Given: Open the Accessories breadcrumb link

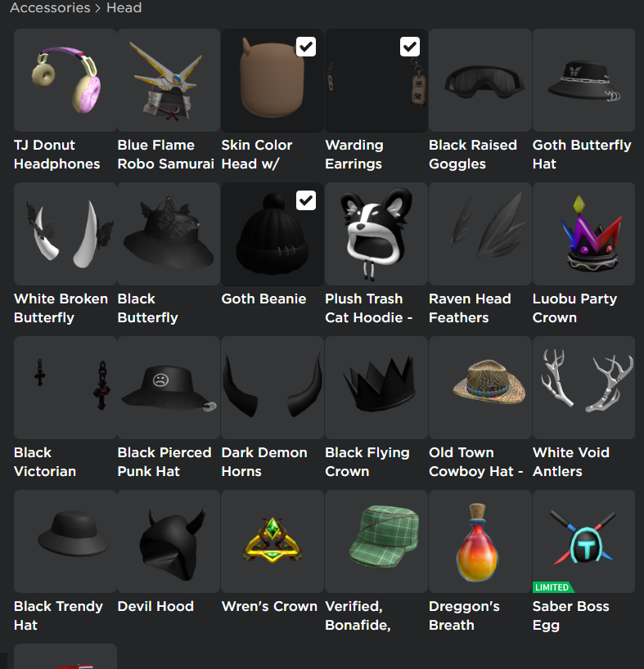Looking at the screenshot, I should click(50, 7).
